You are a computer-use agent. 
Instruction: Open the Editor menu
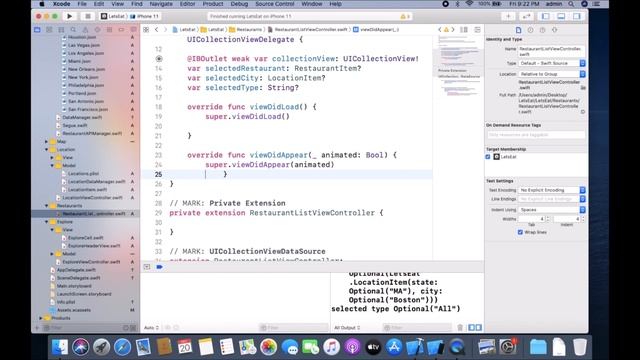point(187,4)
